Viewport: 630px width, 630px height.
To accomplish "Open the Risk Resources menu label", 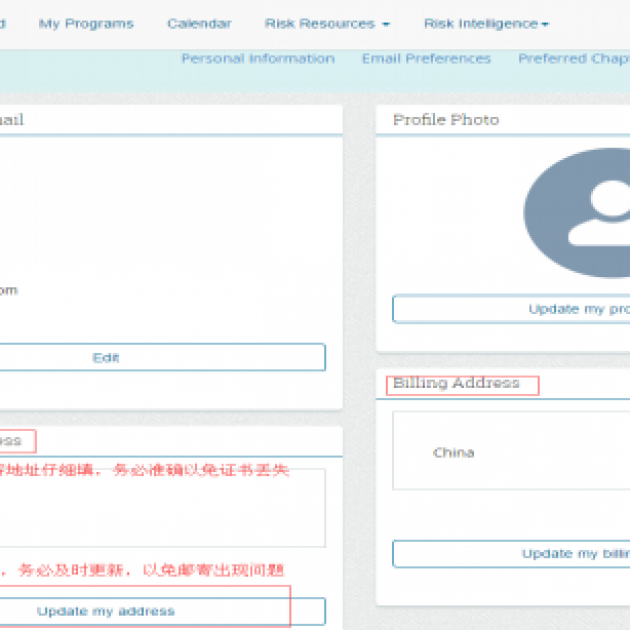I will click(x=319, y=24).
